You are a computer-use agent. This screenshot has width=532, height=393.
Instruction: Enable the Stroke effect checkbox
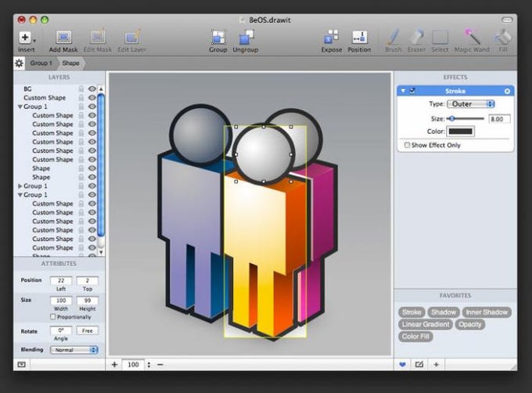pos(412,91)
